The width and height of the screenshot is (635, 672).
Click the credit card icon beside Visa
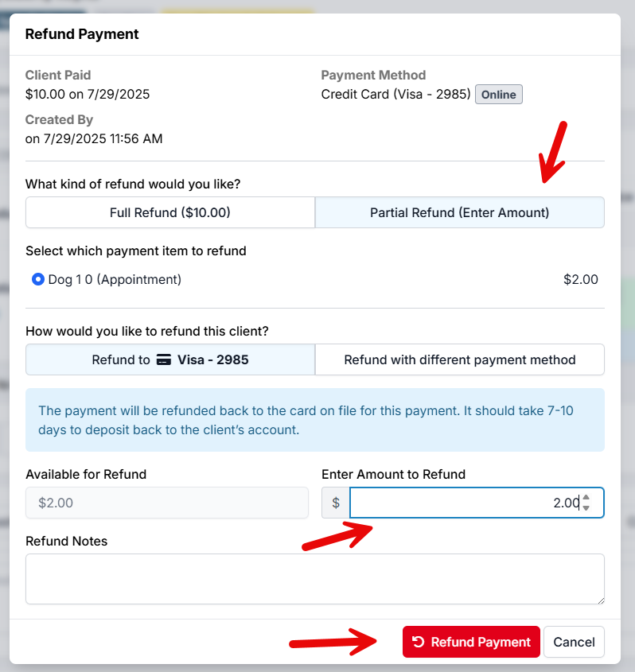(x=164, y=359)
